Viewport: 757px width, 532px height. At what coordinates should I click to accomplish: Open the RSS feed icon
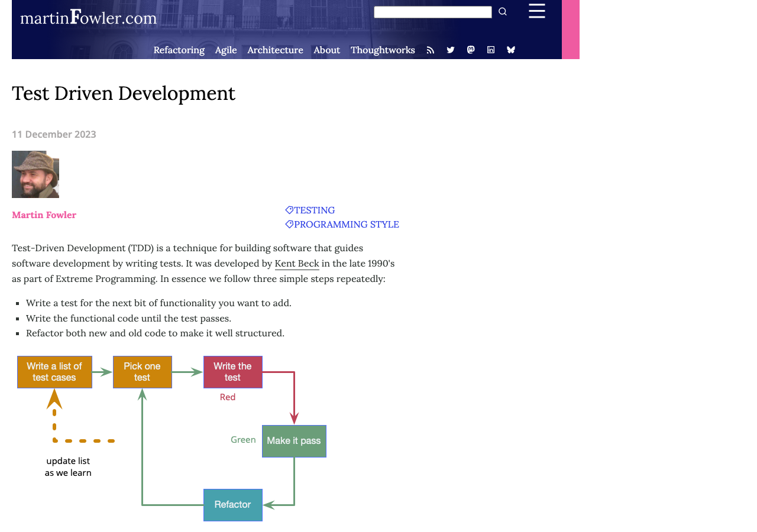431,50
